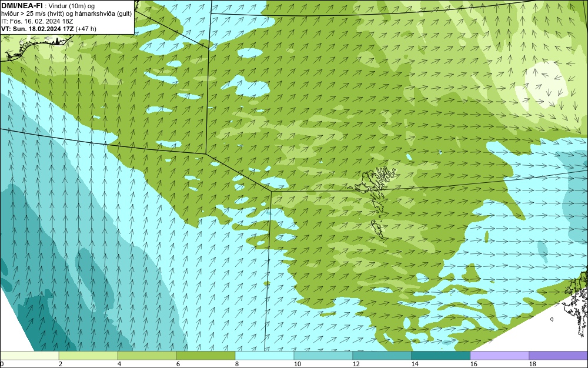Choose the light purple 16–18 m/s legend swatch

[499, 355]
